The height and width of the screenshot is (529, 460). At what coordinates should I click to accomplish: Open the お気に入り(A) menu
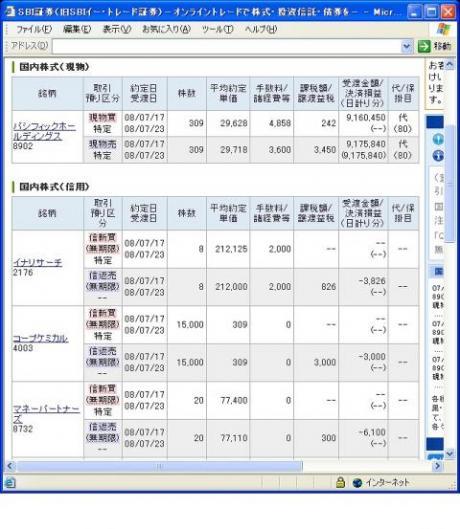coord(166,29)
